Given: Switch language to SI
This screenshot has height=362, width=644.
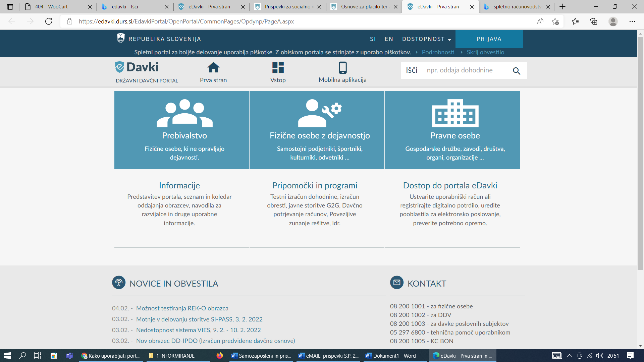Looking at the screenshot, I should point(373,39).
